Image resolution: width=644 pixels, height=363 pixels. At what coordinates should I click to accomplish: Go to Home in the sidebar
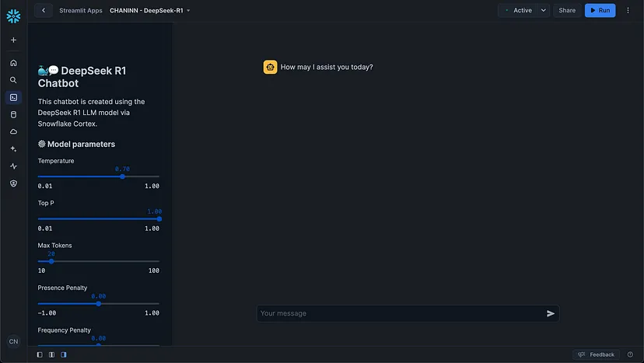pyautogui.click(x=13, y=63)
